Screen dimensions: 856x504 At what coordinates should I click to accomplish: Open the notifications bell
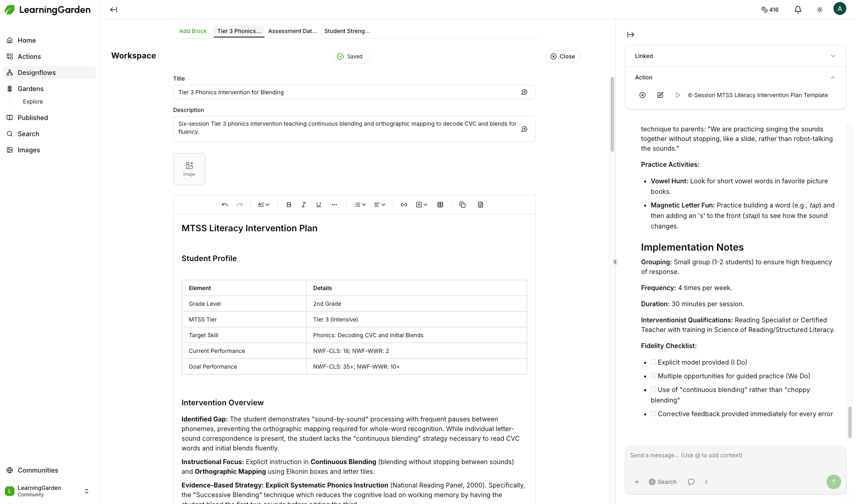798,10
